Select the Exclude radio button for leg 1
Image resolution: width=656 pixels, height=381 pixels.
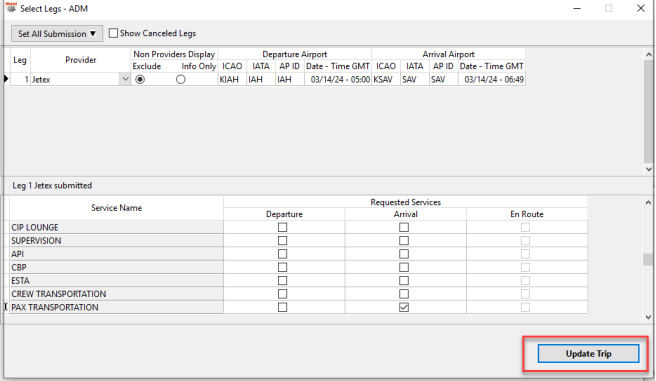(x=140, y=79)
